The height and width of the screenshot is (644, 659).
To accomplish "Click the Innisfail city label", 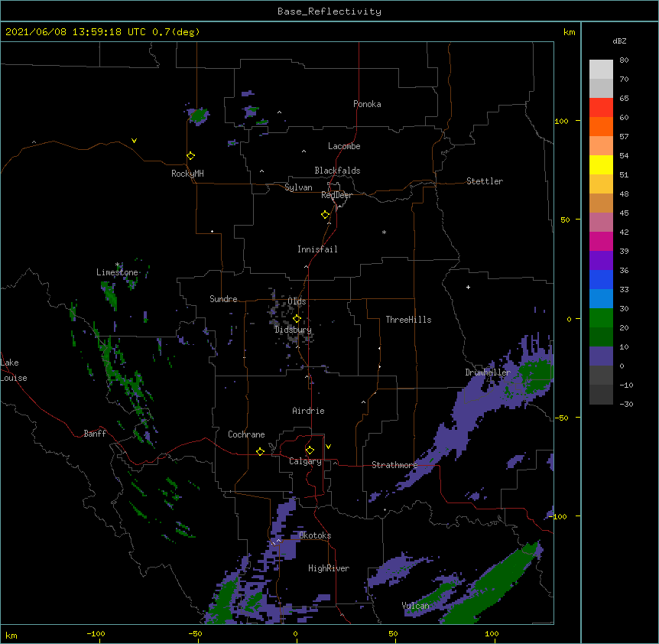I will (317, 249).
